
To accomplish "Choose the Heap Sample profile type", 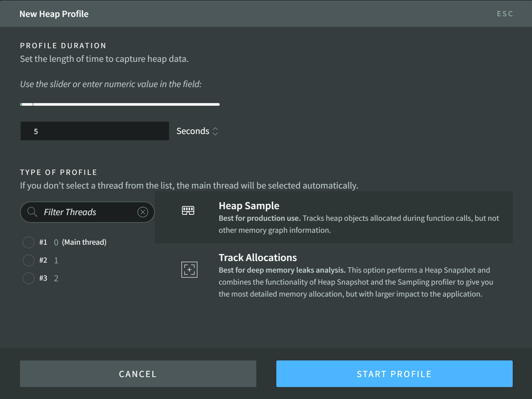I will (249, 206).
